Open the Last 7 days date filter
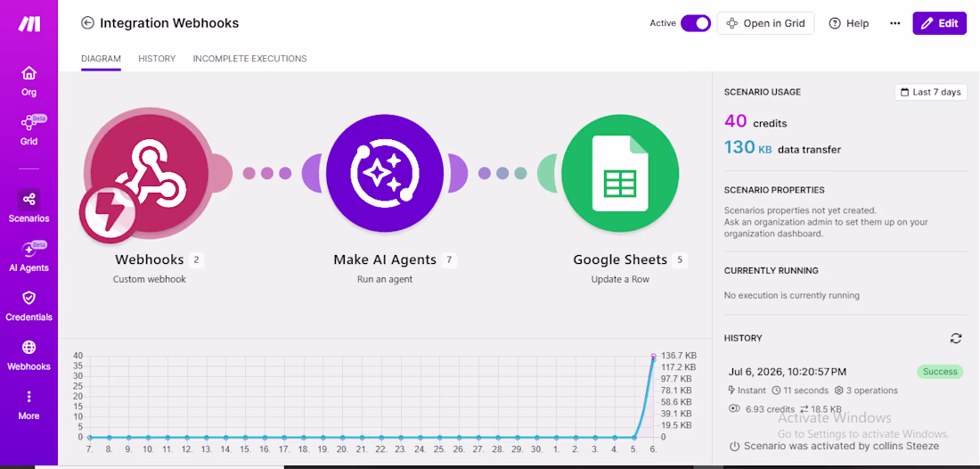 (x=931, y=92)
